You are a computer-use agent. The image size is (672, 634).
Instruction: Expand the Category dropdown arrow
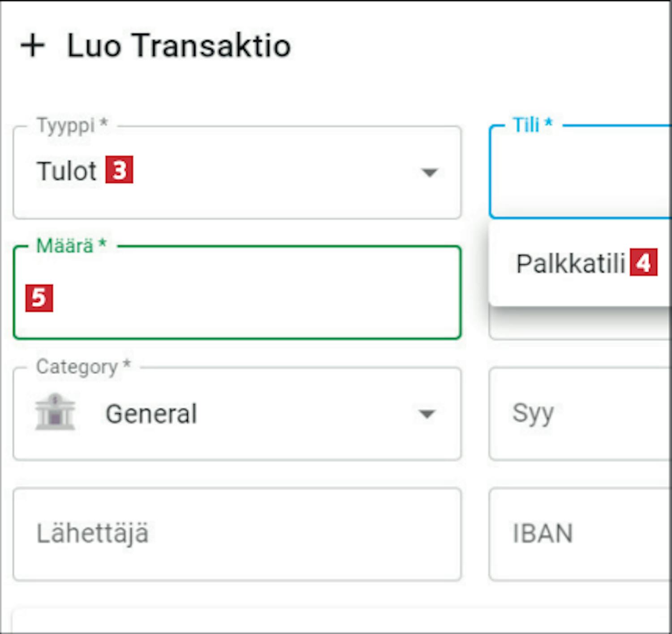click(426, 414)
